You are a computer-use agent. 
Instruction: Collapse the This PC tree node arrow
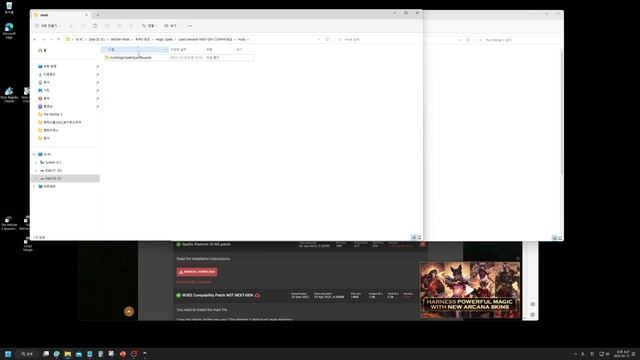point(34,154)
